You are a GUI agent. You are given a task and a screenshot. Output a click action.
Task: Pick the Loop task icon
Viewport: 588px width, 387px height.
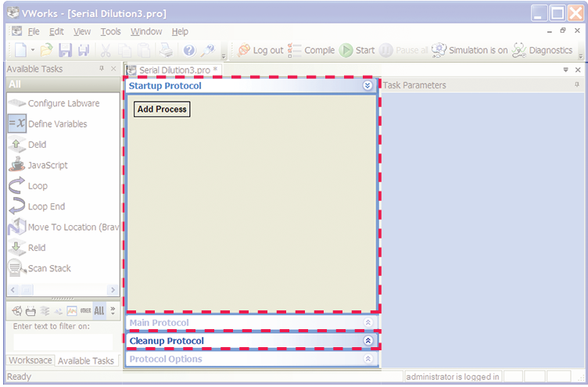click(x=16, y=186)
